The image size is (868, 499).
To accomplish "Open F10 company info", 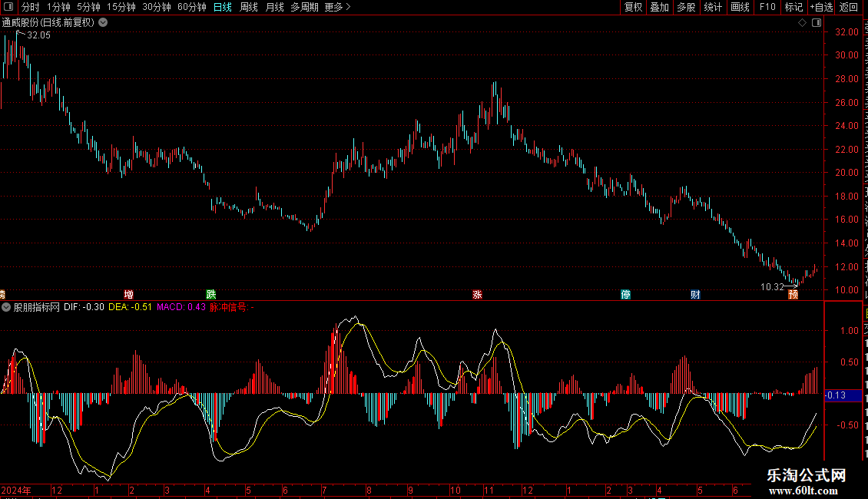I will [767, 7].
